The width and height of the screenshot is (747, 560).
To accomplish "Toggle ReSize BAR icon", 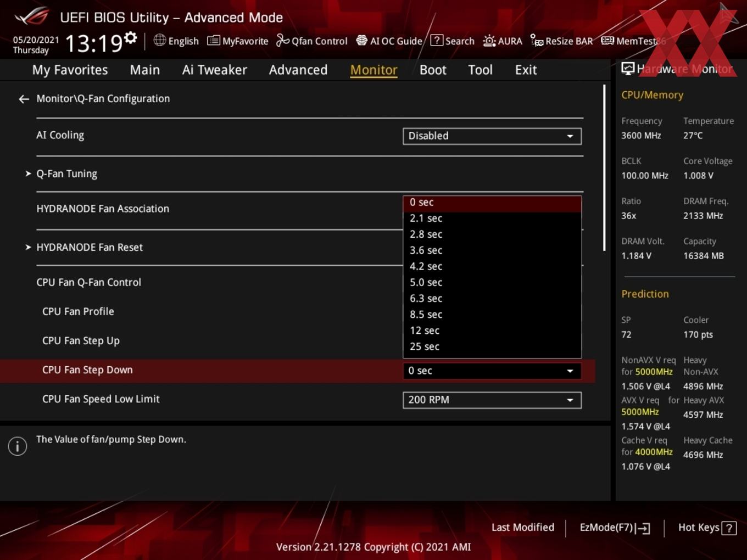I will [x=537, y=40].
